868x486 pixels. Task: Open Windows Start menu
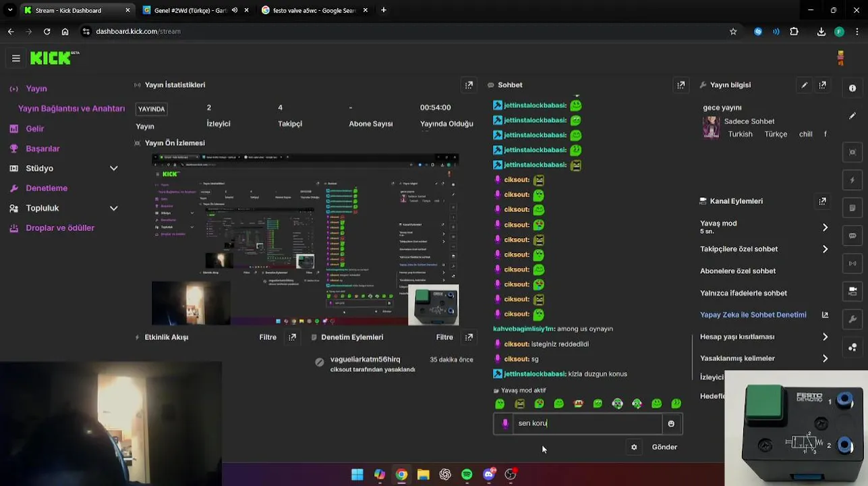(357, 475)
